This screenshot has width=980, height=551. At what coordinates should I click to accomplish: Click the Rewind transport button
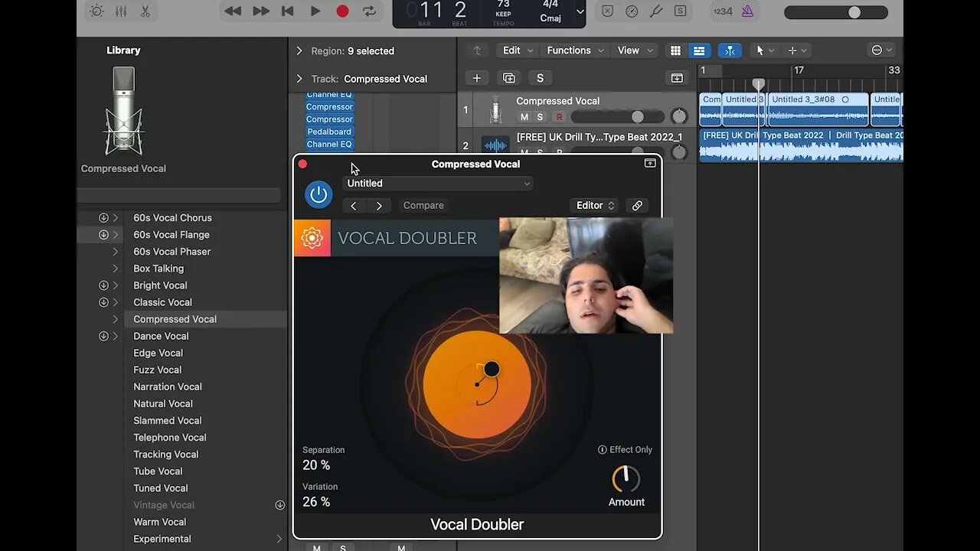point(233,11)
